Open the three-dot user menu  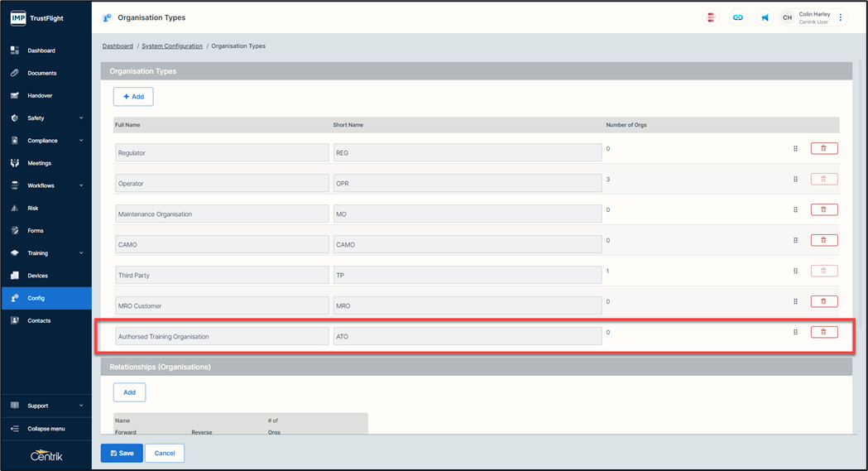pyautogui.click(x=841, y=17)
